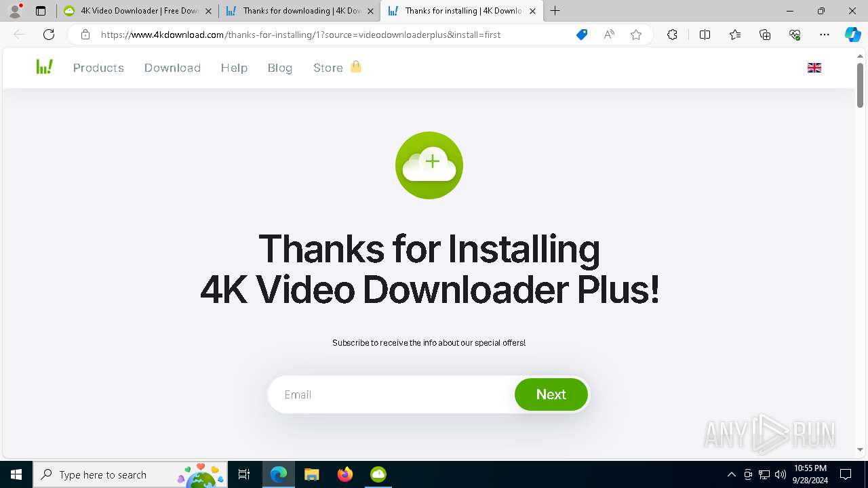Image resolution: width=868 pixels, height=488 pixels.
Task: Open a new tab with plus button
Action: click(x=555, y=11)
